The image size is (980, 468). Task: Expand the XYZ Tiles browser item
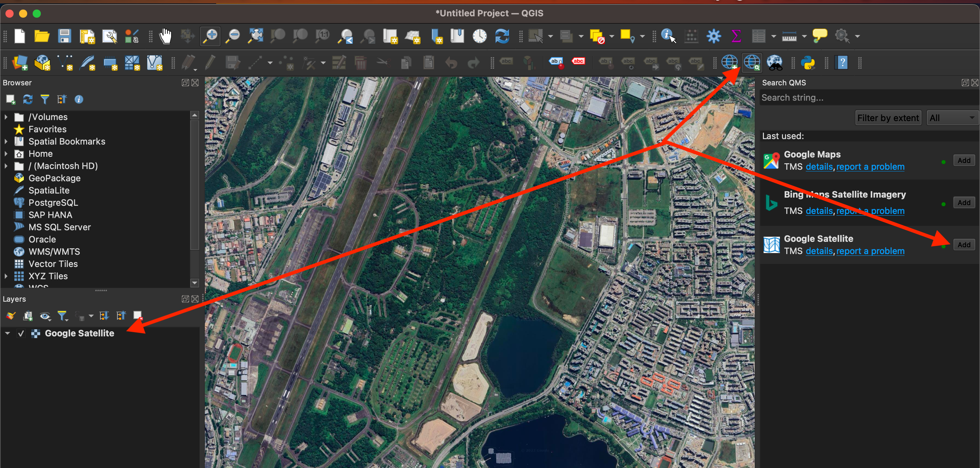click(6, 277)
